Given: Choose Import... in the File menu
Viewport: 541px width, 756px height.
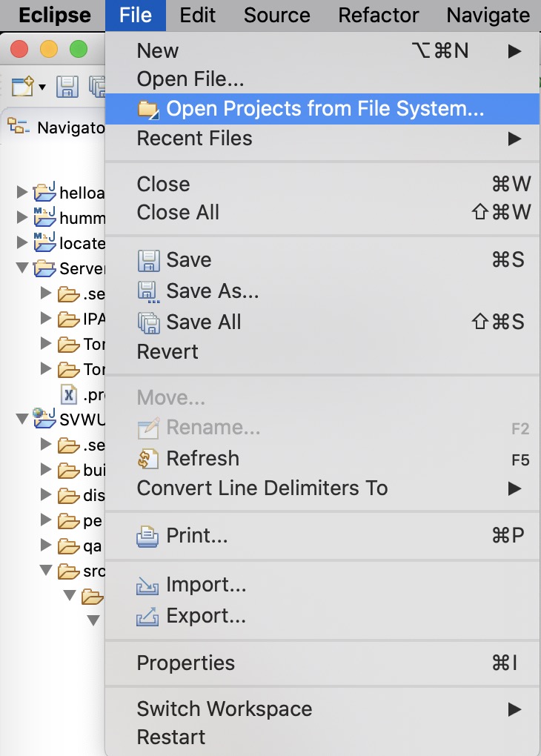Looking at the screenshot, I should 322,585.
